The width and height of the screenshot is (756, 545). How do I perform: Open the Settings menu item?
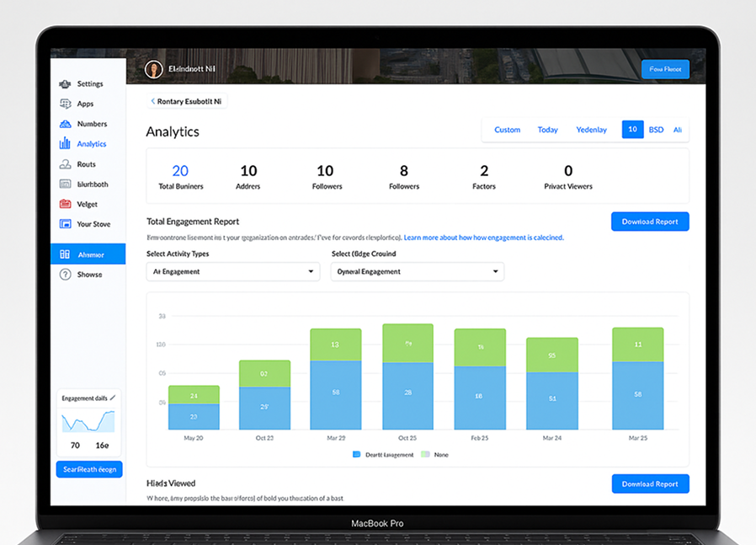(x=90, y=84)
